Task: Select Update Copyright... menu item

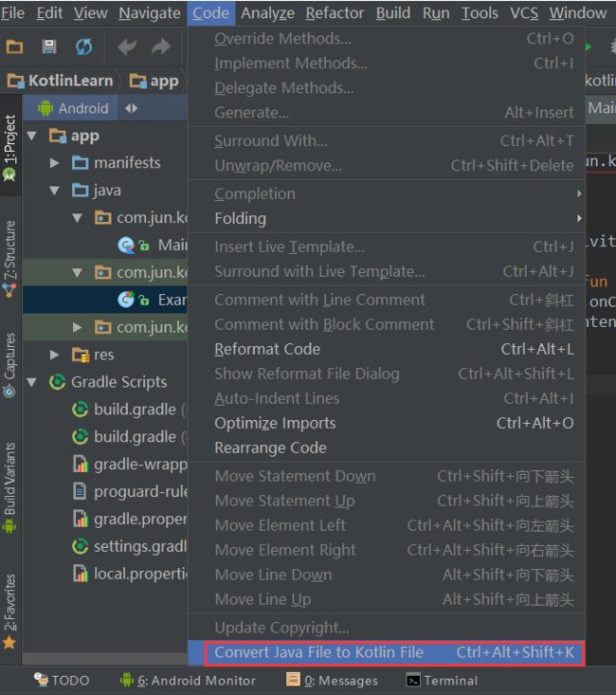Action: point(387,628)
